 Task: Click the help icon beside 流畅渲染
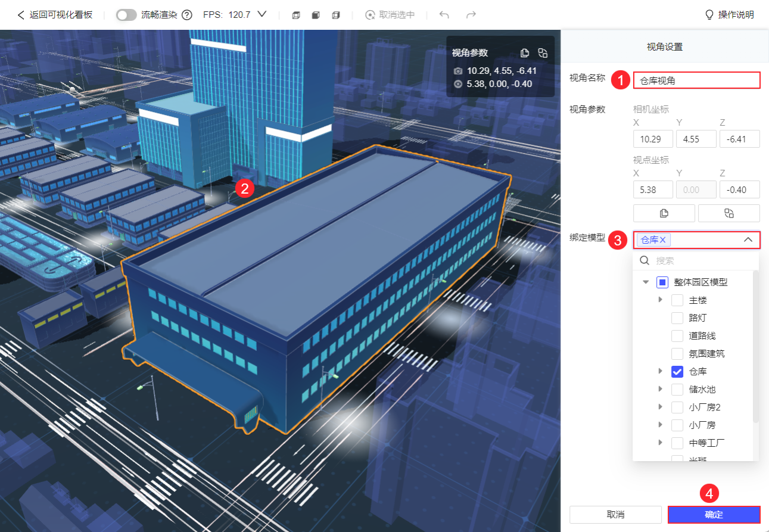187,15
